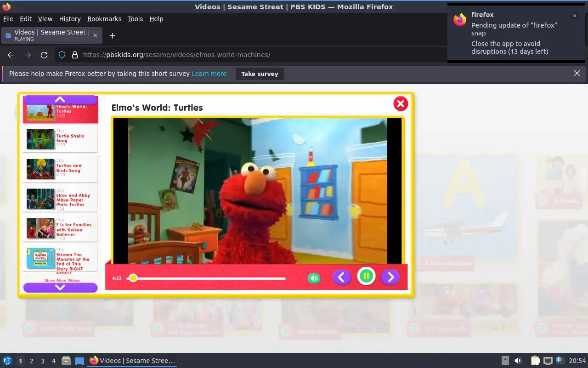Click the removable media tray icon
Screen dimensions: 588x368
tap(505, 361)
